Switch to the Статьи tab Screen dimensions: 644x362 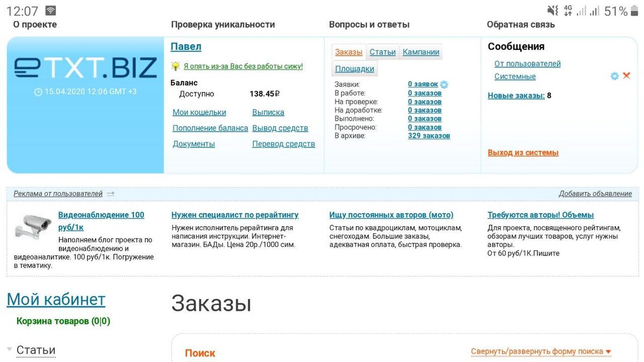point(383,52)
